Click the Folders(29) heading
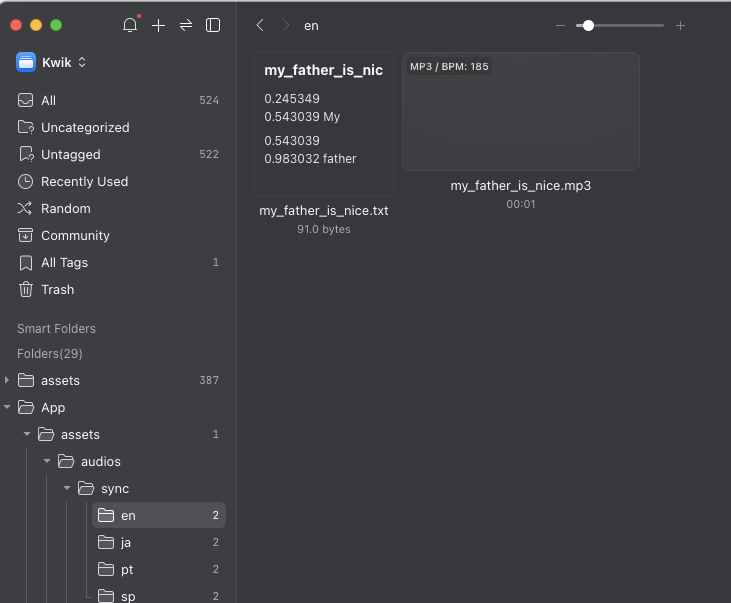 pyautogui.click(x=50, y=354)
